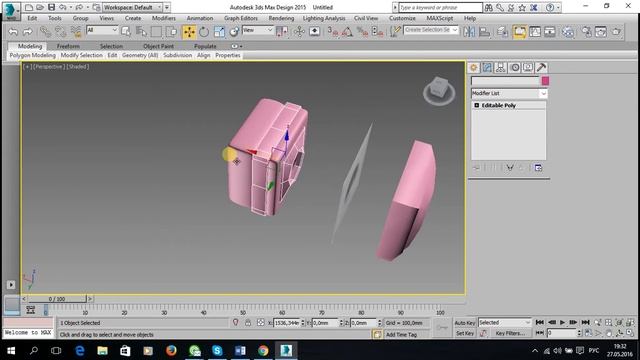Image resolution: width=640 pixels, height=360 pixels.
Task: Click the Key Filters... button
Action: click(x=510, y=333)
